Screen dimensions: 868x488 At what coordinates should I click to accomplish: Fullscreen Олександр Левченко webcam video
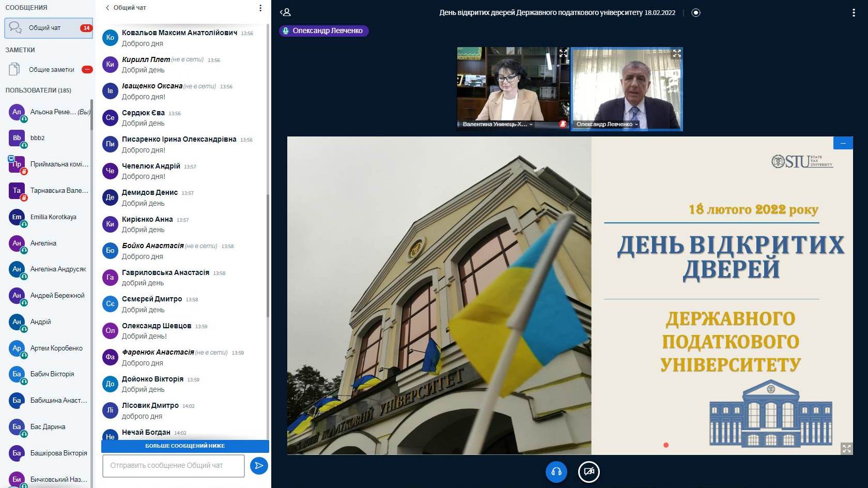point(676,53)
